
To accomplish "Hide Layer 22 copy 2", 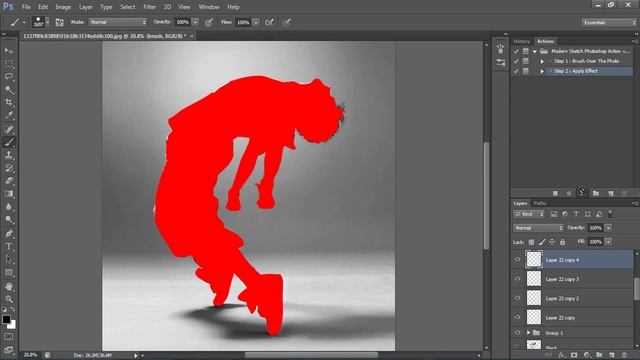I will (518, 298).
